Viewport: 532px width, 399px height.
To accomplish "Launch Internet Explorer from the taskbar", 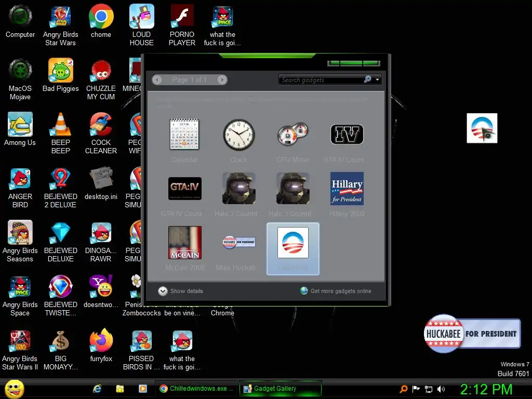I will point(97,389).
